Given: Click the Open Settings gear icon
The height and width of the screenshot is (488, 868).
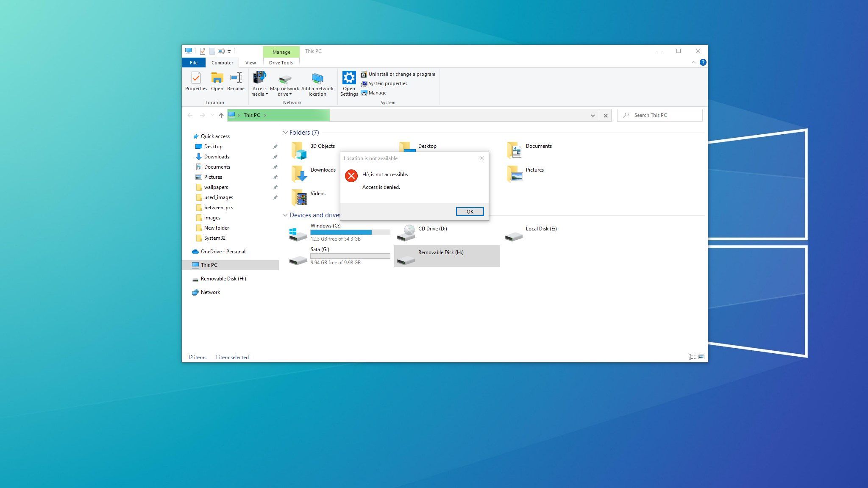Looking at the screenshot, I should (x=349, y=78).
